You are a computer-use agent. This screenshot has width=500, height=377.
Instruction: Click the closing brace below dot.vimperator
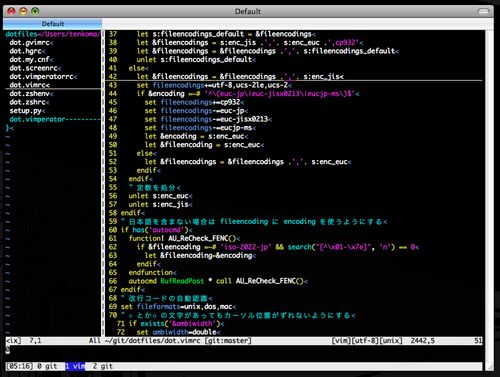[7, 128]
